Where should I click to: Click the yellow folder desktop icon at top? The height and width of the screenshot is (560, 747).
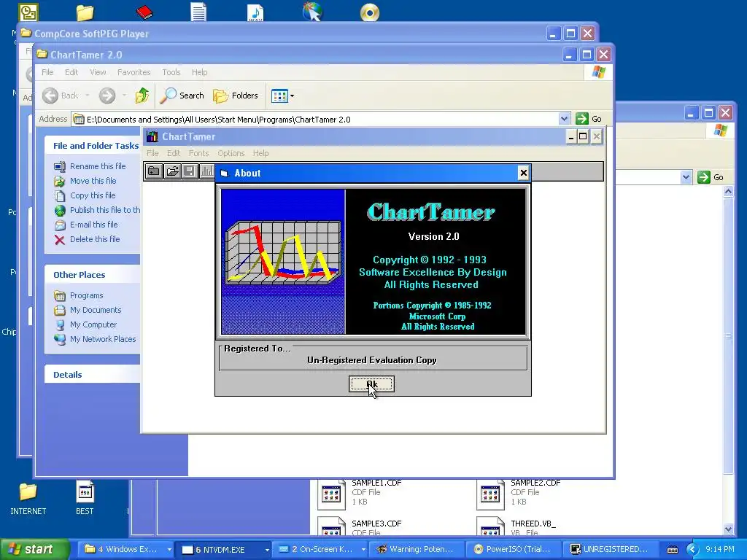tap(85, 12)
